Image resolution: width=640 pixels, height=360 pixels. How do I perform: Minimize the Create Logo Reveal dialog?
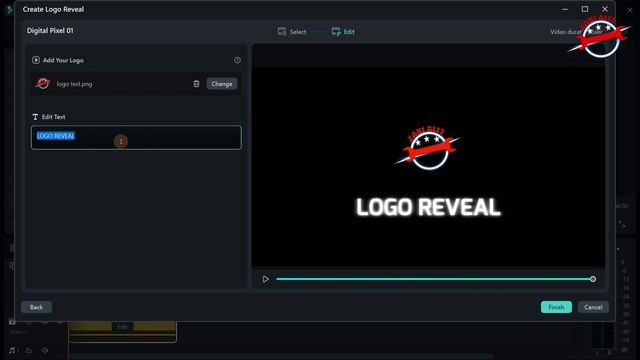(565, 9)
